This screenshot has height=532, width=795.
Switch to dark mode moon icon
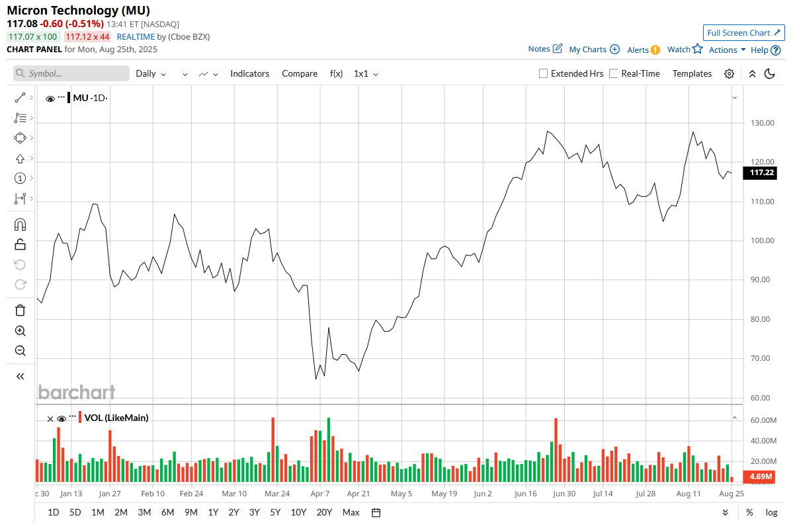coord(769,74)
